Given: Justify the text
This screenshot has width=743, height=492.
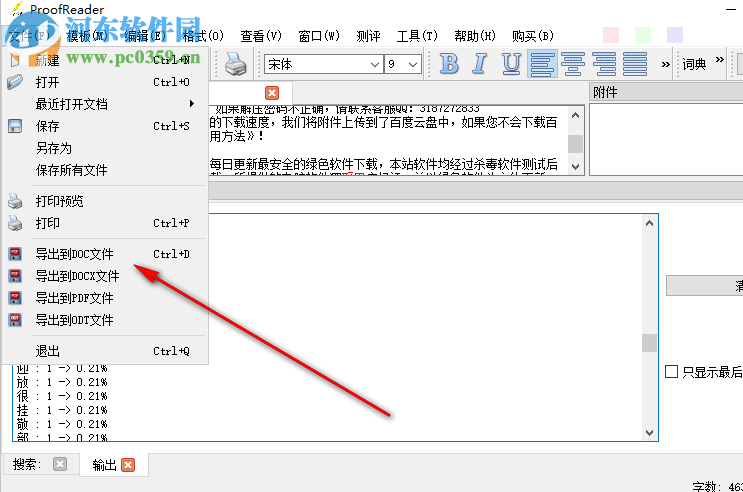Looking at the screenshot, I should 635,64.
